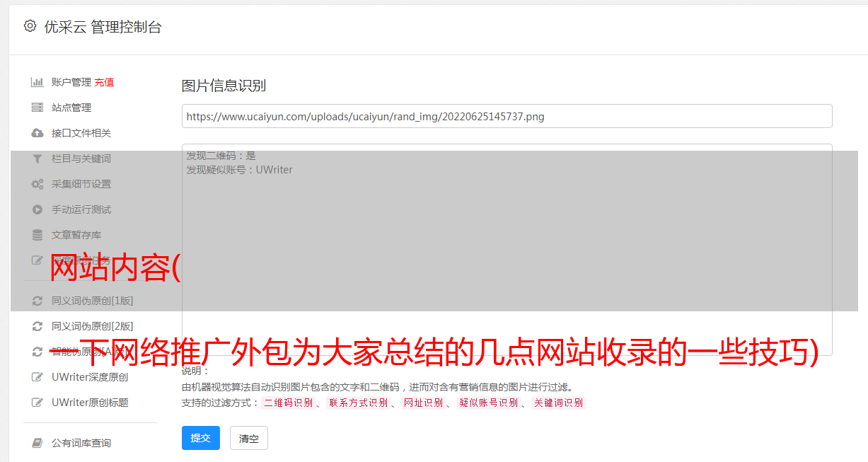Image resolution: width=868 pixels, height=462 pixels.
Task: Click the 优采云 管理控制台 header title
Action: coord(103,27)
